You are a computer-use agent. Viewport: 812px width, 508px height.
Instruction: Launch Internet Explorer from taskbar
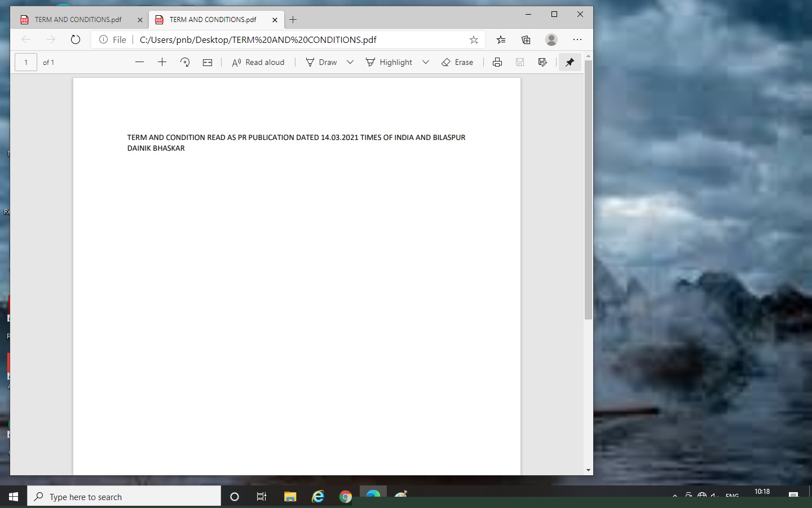point(318,497)
